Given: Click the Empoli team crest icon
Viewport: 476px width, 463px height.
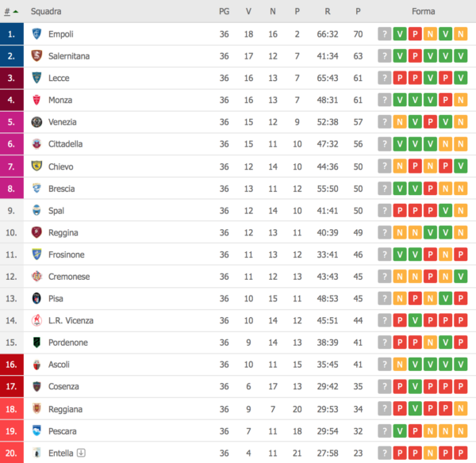Looking at the screenshot, I should (x=36, y=34).
